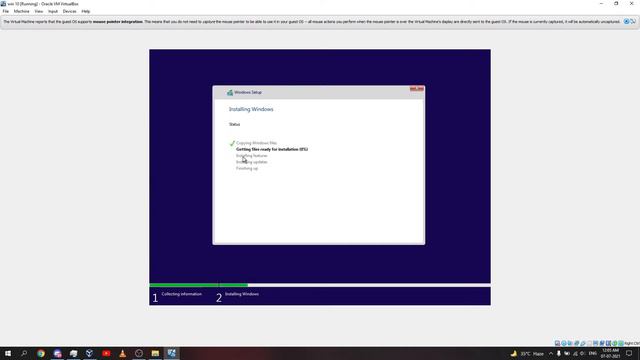Click the VirtualBox hard disk activity status icon
This screenshot has width=640, height=360.
tap(557, 343)
